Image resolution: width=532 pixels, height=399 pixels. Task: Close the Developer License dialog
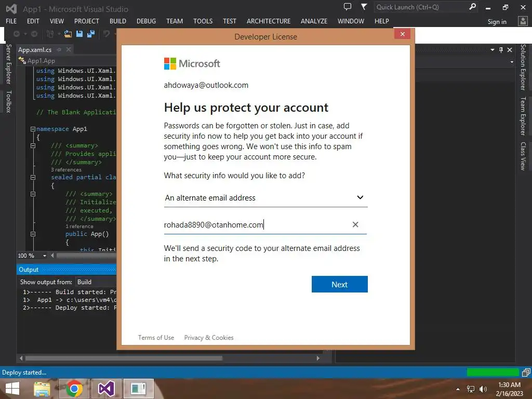tap(403, 34)
